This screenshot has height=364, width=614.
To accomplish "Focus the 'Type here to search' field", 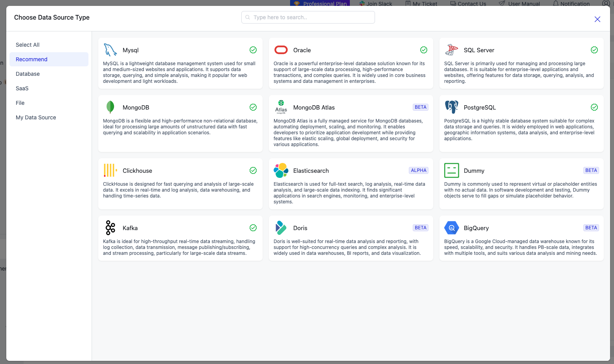I will [x=308, y=17].
